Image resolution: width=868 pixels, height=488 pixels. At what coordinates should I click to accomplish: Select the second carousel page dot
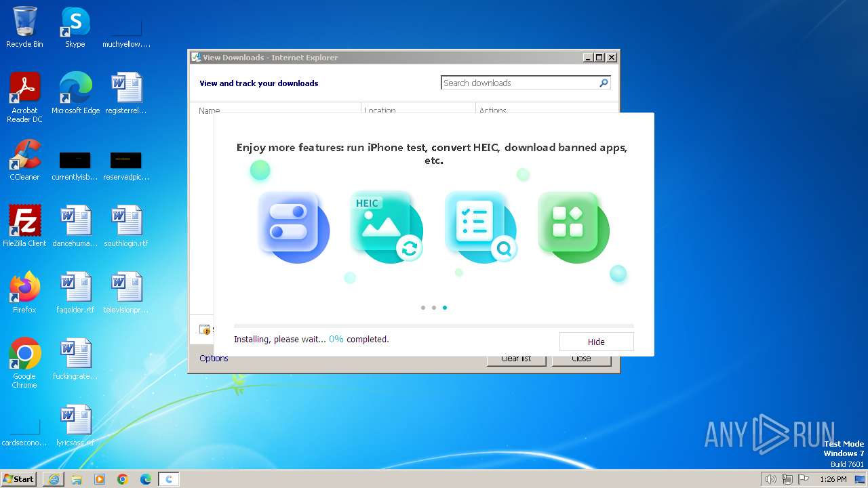pos(434,308)
